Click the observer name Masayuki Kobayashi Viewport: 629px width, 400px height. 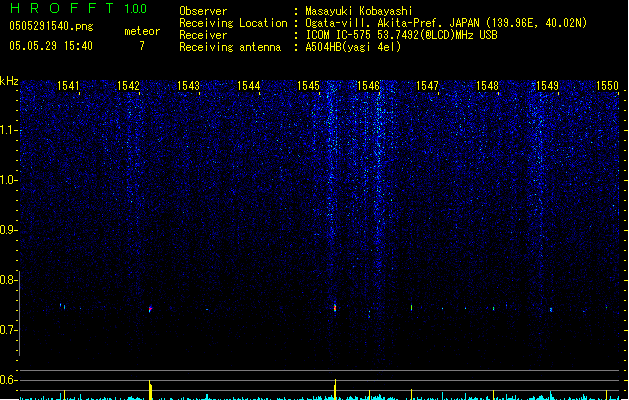point(359,11)
